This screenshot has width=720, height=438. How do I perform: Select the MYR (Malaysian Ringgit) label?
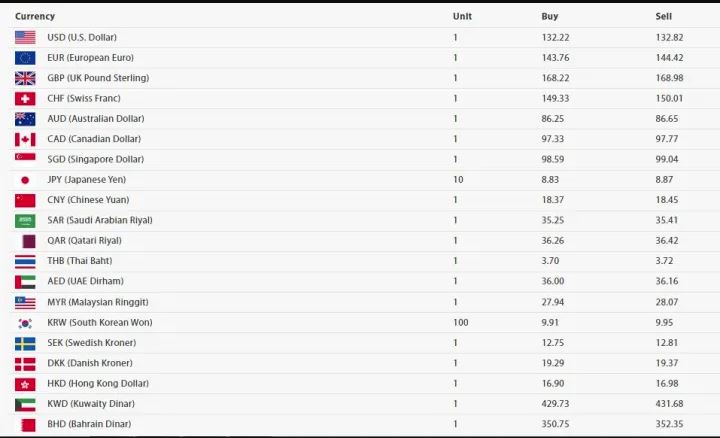tap(98, 302)
